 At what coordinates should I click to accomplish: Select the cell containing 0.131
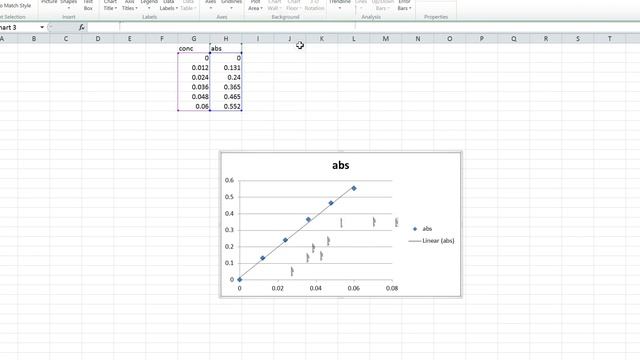click(226, 68)
